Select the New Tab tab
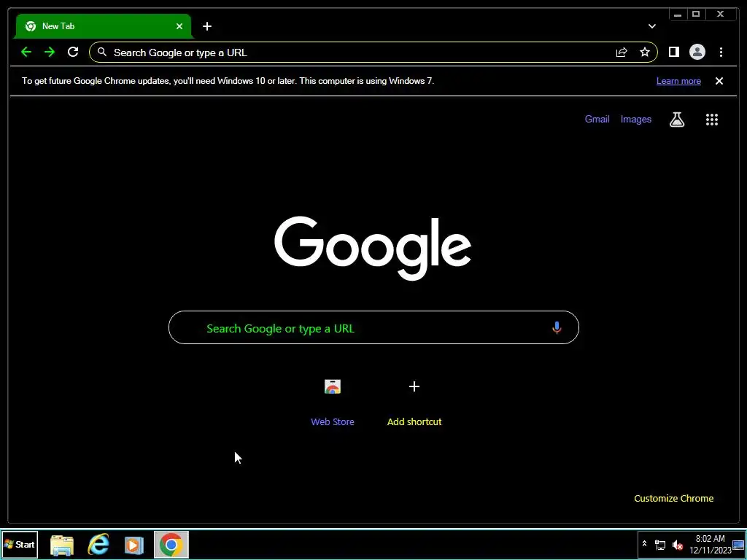Screen dimensions: 747x560 click(104, 26)
